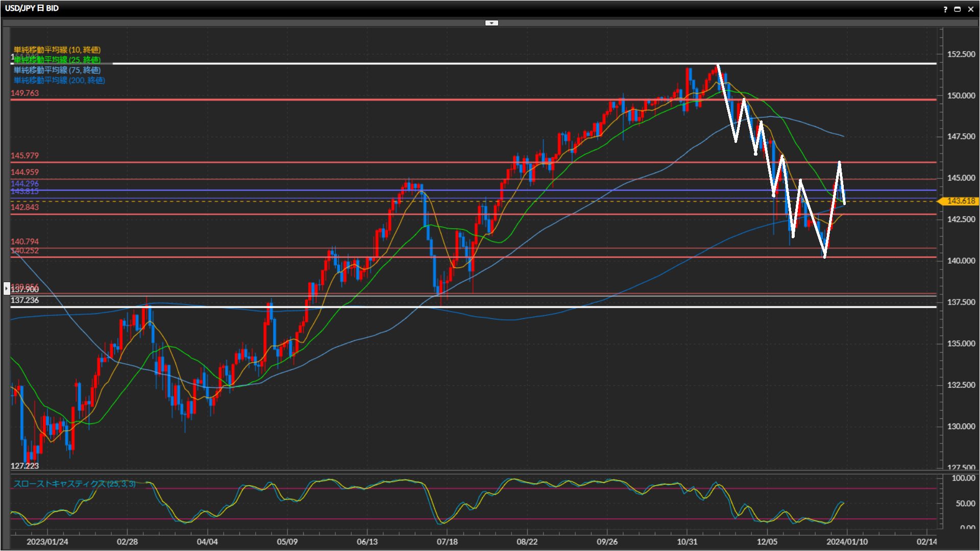Select the 単純移動平均線 (75, 終値) indicator label
980x551 pixels.
(x=57, y=70)
